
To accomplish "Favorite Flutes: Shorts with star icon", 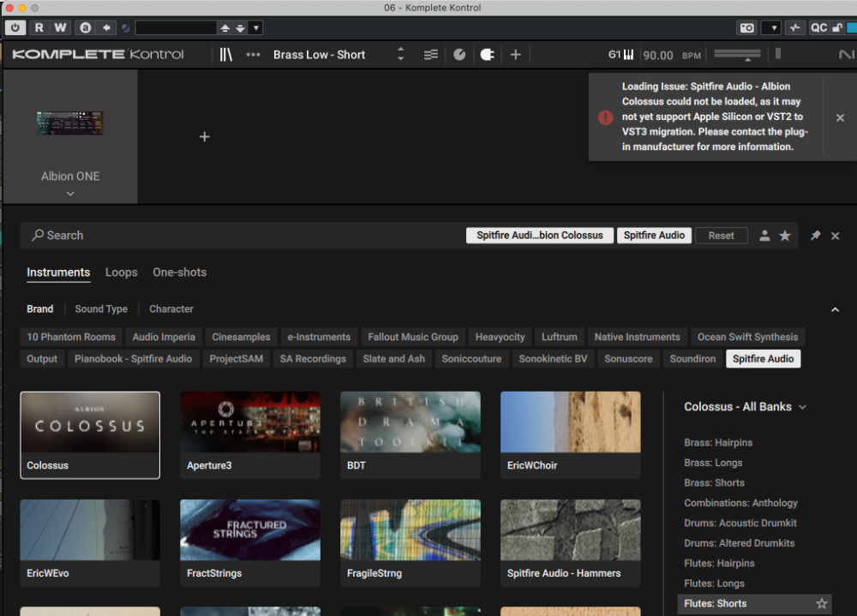I will [x=821, y=603].
